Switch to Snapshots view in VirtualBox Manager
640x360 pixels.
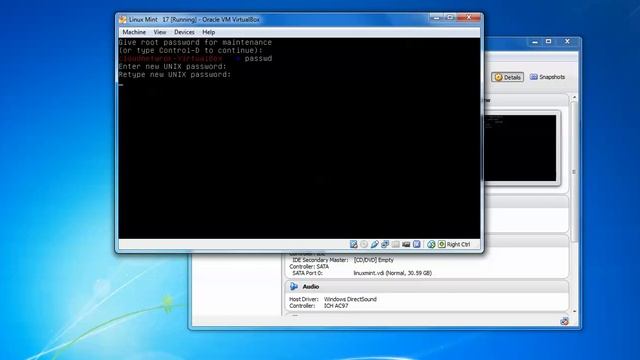pos(547,77)
